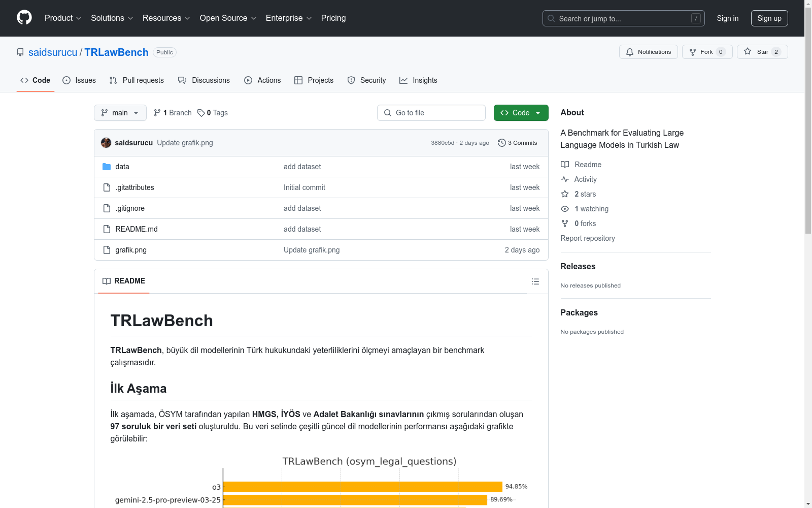The image size is (812, 508).
Task: Open grafik.png file
Action: [131, 250]
